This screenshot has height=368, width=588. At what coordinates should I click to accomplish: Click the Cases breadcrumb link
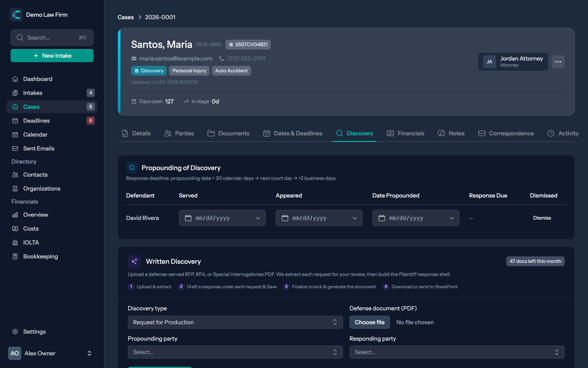pyautogui.click(x=126, y=17)
